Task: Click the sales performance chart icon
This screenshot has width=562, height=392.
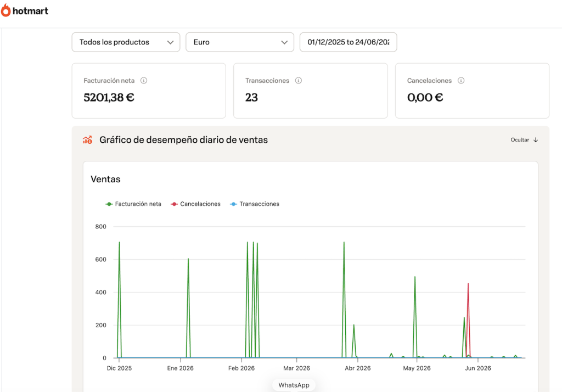Action: [x=87, y=140]
